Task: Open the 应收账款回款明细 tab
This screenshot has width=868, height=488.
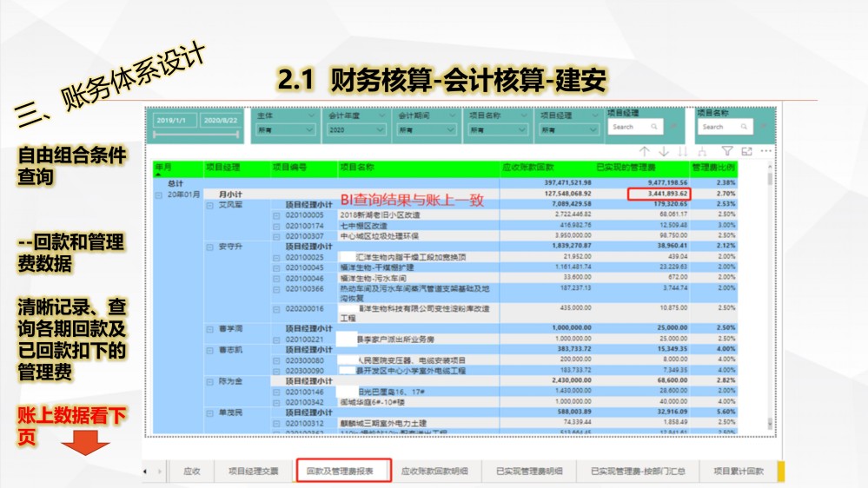Action: point(434,472)
